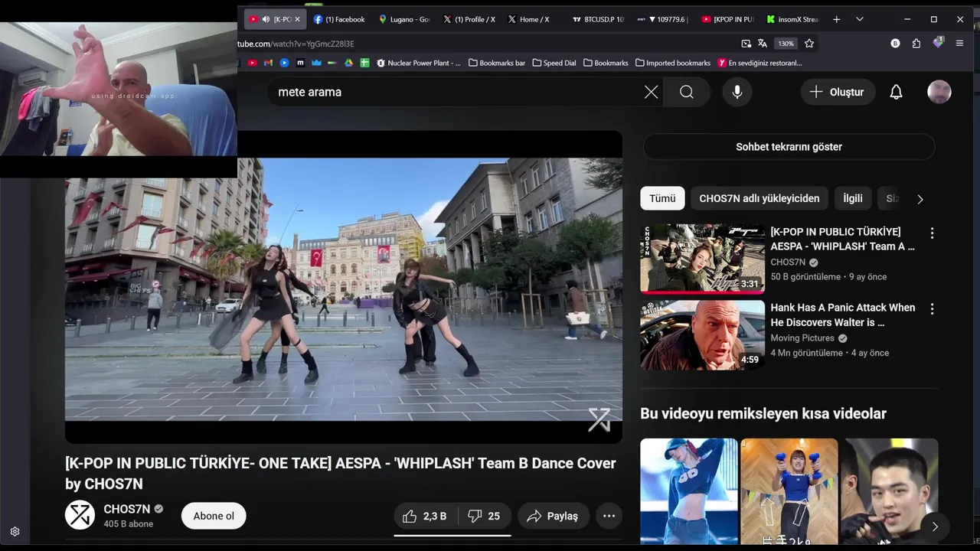980x551 pixels.
Task: Open the account avatar menu
Action: 939,92
